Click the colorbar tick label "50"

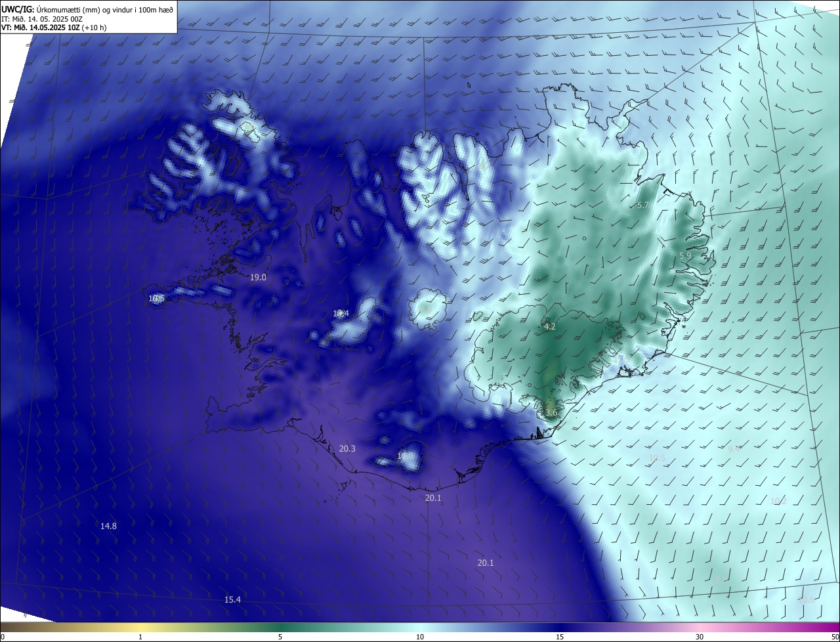(x=835, y=637)
